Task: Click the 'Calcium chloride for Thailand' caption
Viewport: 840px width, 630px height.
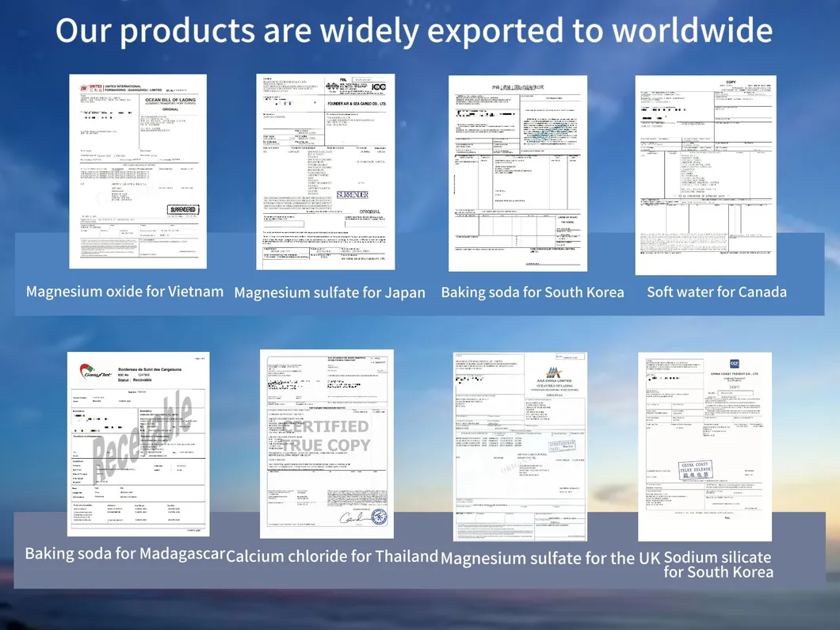Action: (332, 556)
